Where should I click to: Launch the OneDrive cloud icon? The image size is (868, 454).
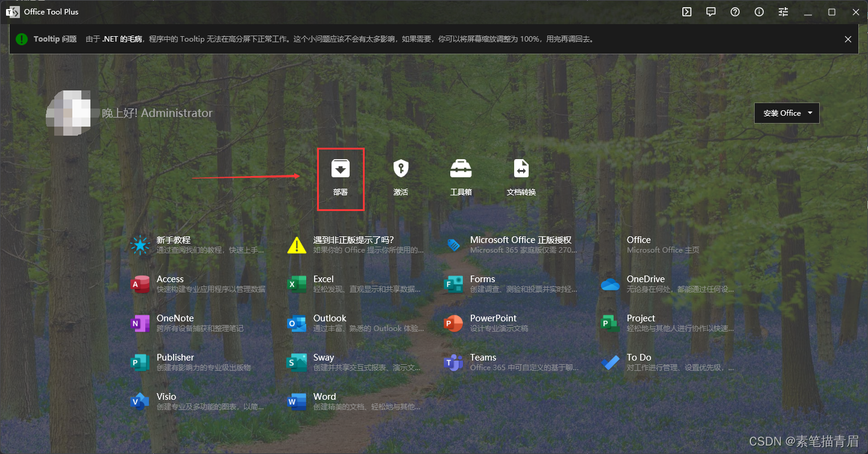(610, 284)
